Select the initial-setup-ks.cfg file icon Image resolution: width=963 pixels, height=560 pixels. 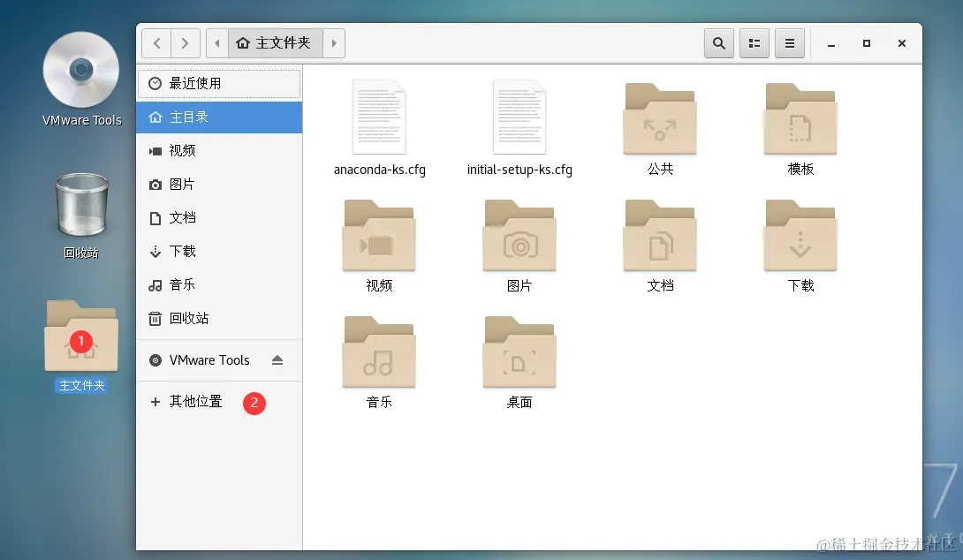tap(519, 117)
